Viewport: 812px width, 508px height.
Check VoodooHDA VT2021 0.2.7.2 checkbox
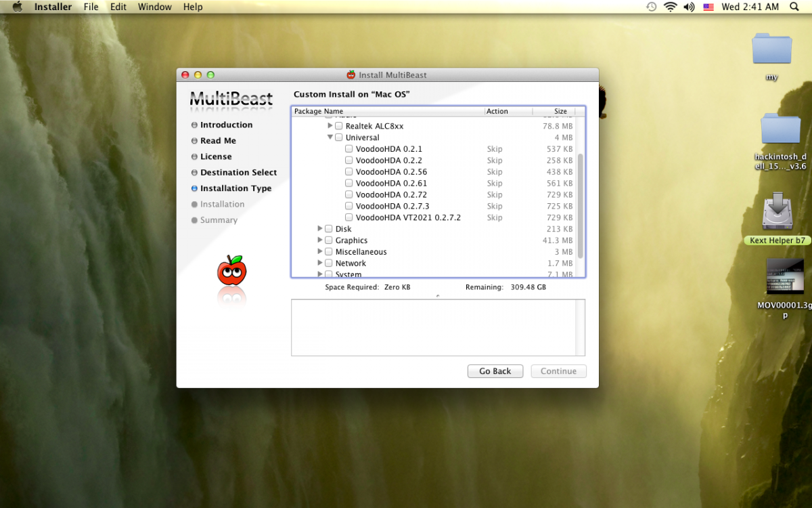[x=349, y=217]
